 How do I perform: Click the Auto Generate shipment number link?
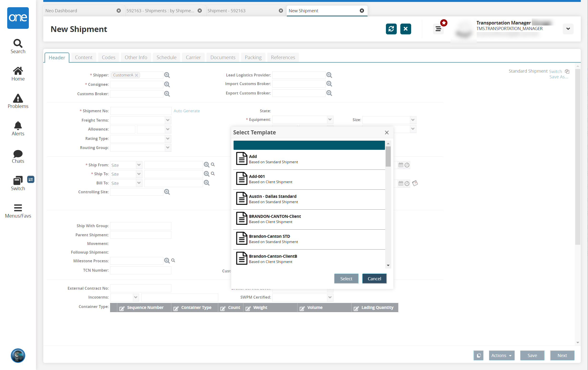coord(187,111)
